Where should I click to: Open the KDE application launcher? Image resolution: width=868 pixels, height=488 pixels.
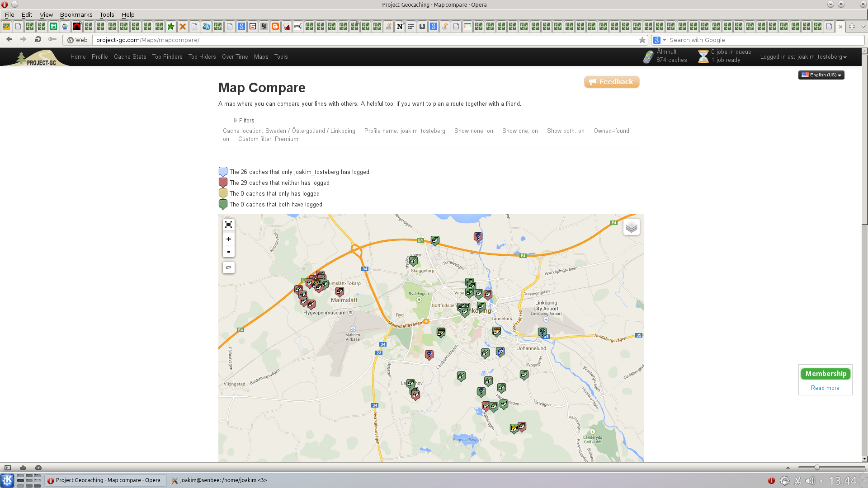(7, 480)
